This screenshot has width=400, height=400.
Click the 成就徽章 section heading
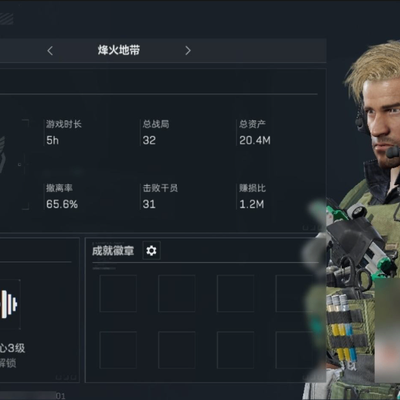[113, 251]
